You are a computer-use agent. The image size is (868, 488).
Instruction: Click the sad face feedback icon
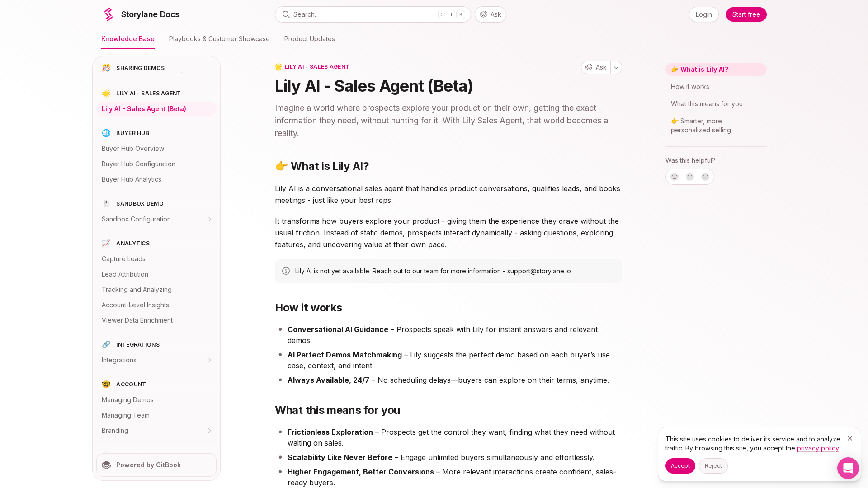[x=705, y=177]
